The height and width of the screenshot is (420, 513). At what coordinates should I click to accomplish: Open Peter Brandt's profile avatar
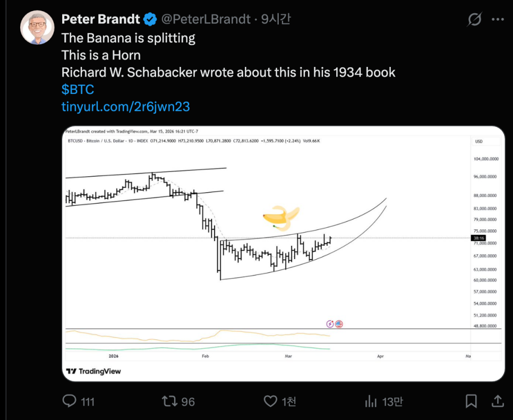tap(37, 27)
